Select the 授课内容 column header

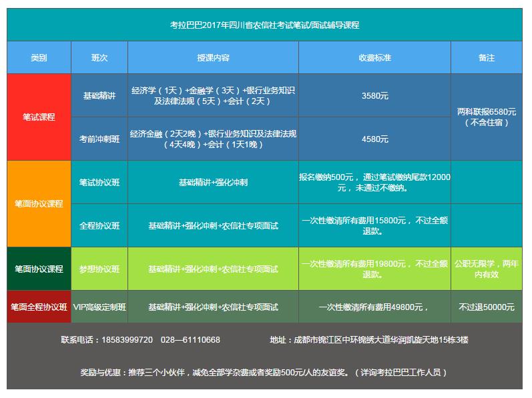click(x=213, y=57)
